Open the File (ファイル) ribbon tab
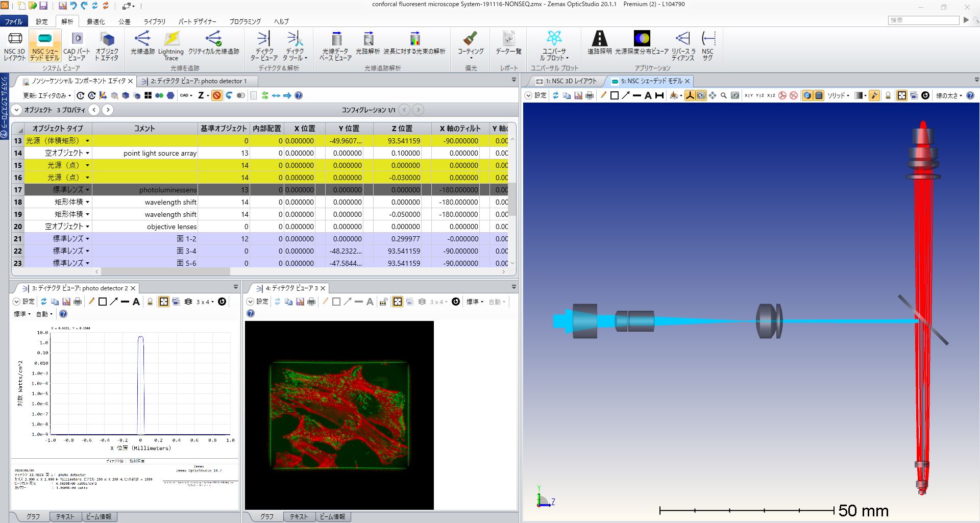Viewport: 980px width, 523px height. 14,21
